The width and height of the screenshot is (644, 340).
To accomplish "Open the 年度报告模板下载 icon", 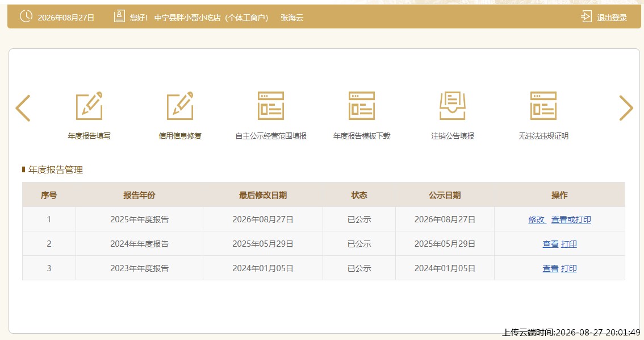I will pos(361,106).
